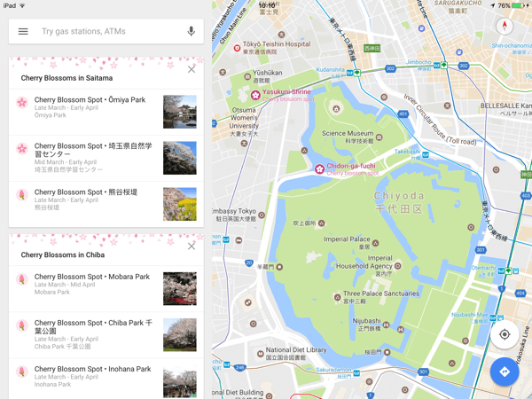The height and width of the screenshot is (399, 532).
Task: Tap the Tokyo Teishin Hospital map pin
Action: click(x=237, y=49)
